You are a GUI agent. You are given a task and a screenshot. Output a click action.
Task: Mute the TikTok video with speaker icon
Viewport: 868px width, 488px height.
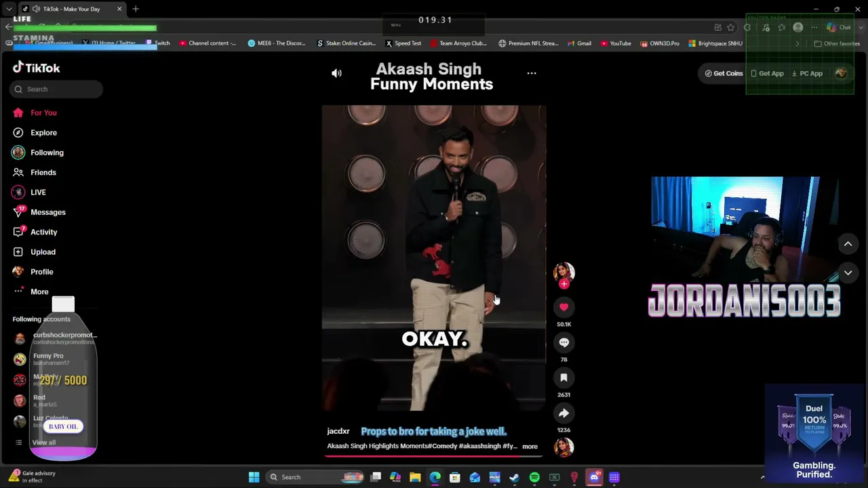click(336, 73)
